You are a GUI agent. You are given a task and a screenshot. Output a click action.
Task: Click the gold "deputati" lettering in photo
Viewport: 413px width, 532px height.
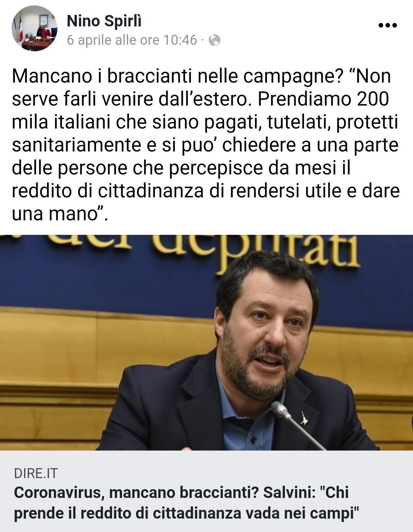click(256, 250)
